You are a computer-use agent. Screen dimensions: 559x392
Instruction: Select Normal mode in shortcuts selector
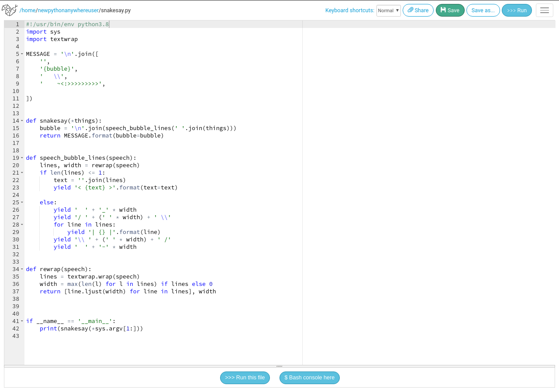coord(388,10)
